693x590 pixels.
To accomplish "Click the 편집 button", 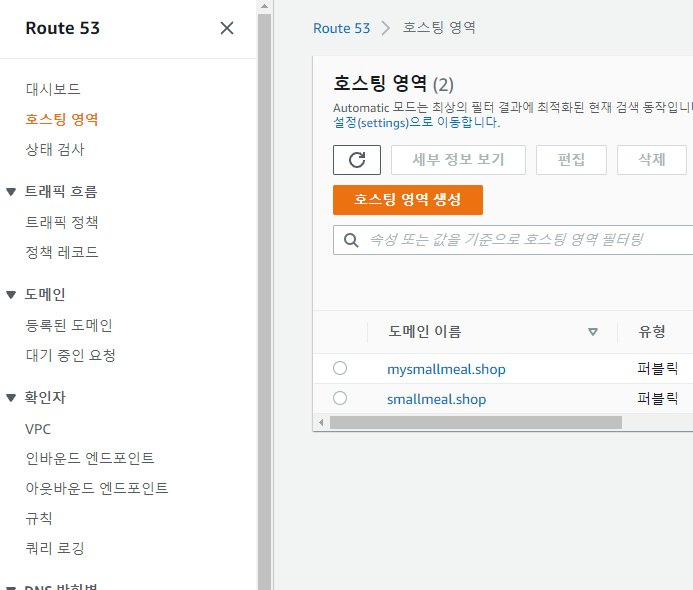I will tap(571, 160).
